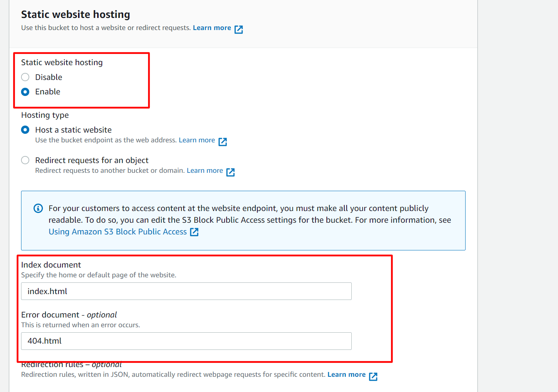Open Learn more link under section heading
The height and width of the screenshot is (392, 558).
pyautogui.click(x=212, y=28)
